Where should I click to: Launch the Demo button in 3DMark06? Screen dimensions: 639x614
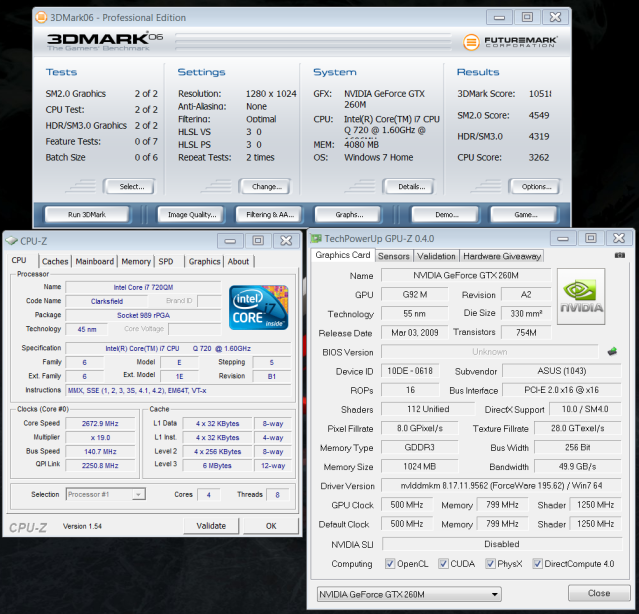tap(446, 215)
